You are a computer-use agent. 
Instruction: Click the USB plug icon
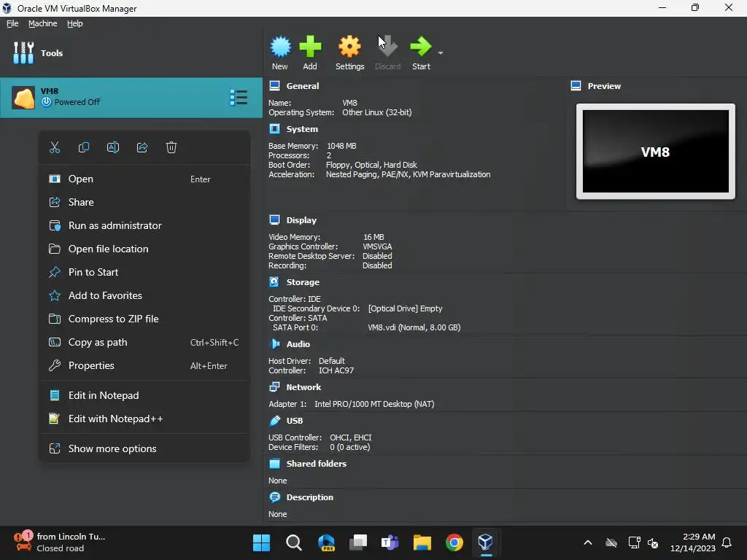pos(275,421)
